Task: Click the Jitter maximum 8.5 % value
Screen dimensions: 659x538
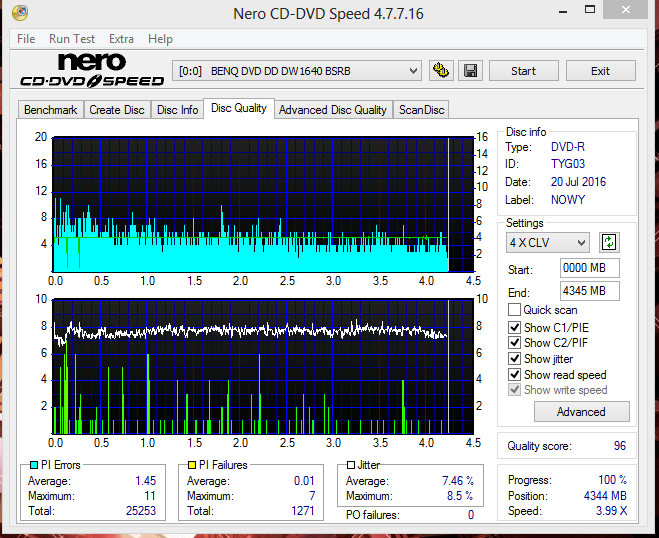Action: pos(460,496)
